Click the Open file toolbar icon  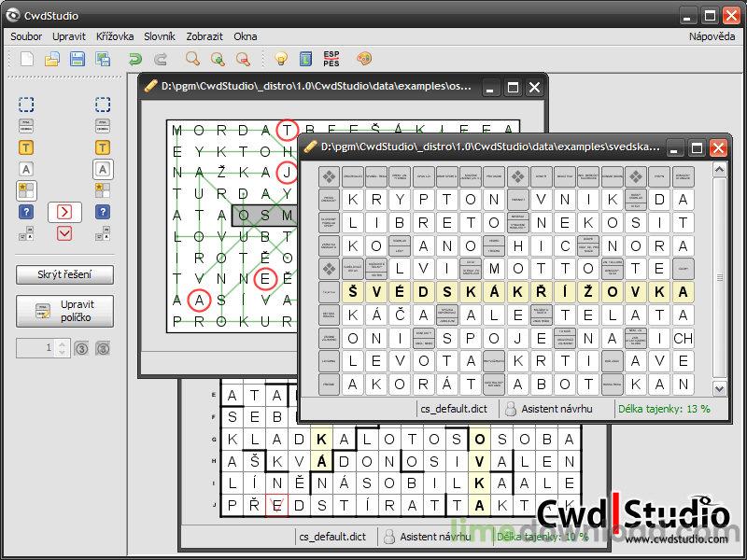pos(52,58)
